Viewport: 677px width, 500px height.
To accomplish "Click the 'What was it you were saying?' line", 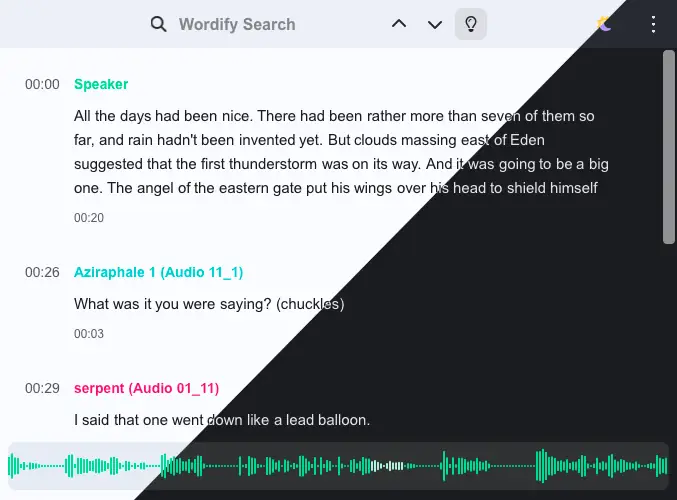I will (209, 303).
